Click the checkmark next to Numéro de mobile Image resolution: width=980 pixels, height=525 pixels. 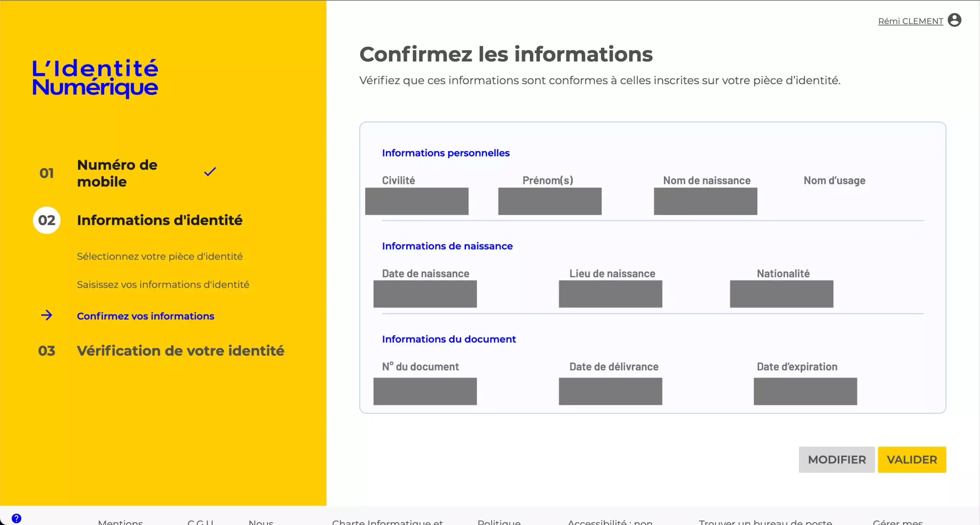point(210,171)
